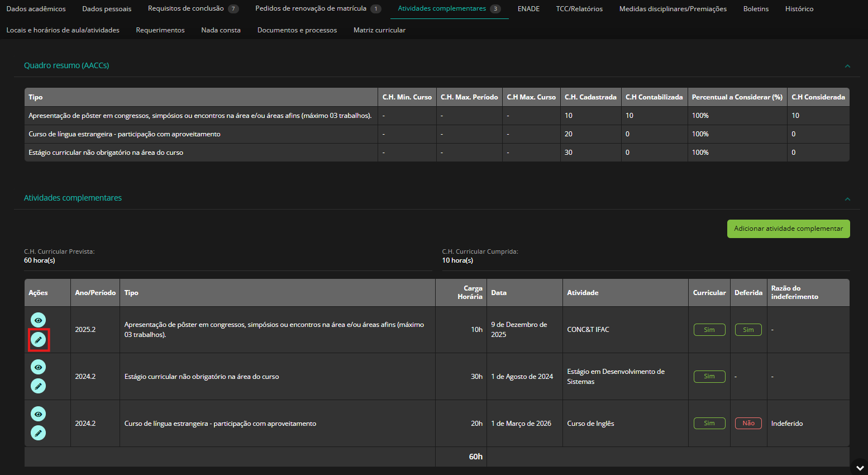Click Adicionar atividade complementar button
868x475 pixels.
[788, 229]
